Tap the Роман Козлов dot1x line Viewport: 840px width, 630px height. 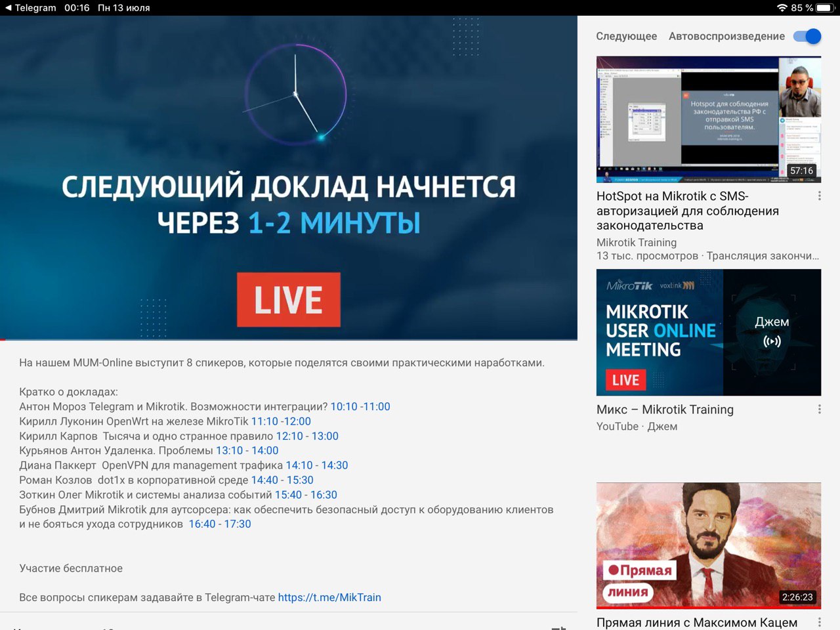166,480
